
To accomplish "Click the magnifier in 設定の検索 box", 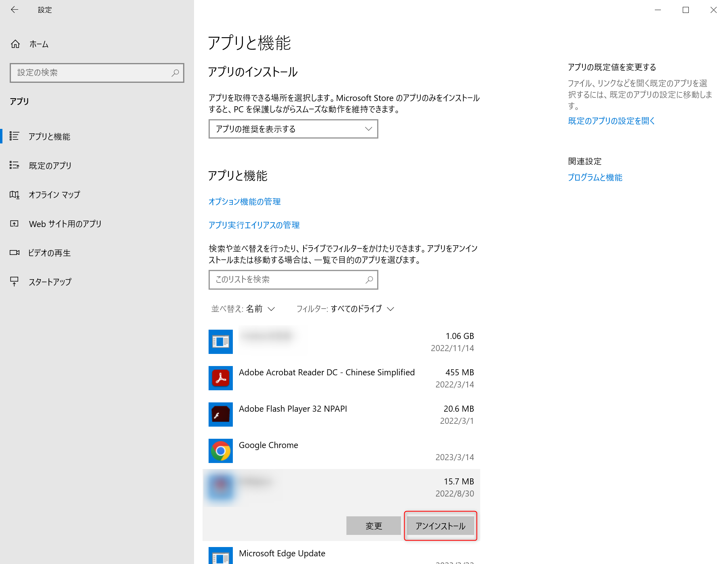I will coord(175,73).
